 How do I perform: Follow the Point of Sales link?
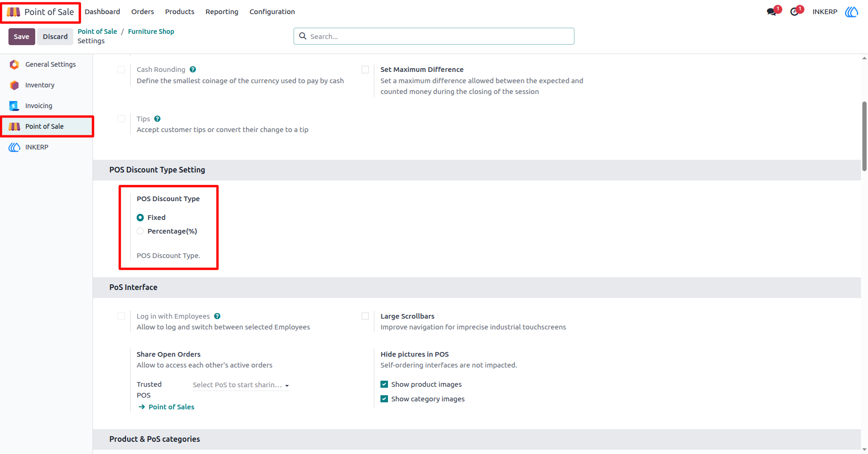[171, 407]
